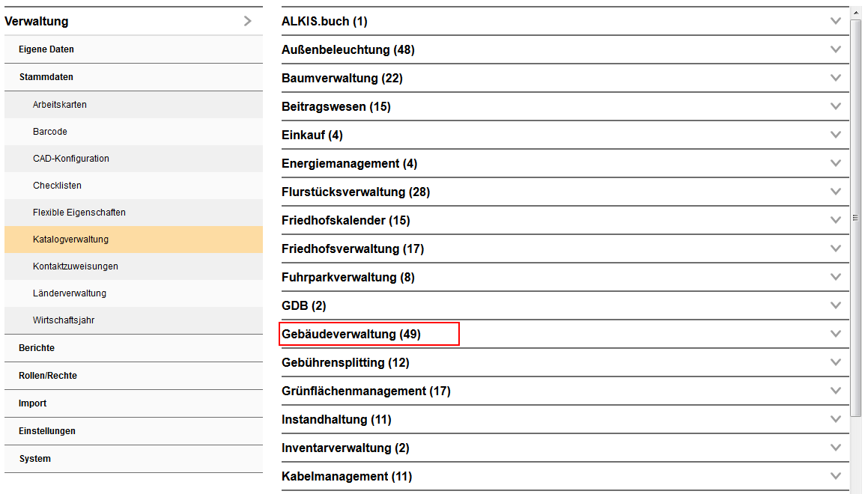Viewport: 868px width, 494px height.
Task: Expand the GDB row chevron
Action: 836,305
